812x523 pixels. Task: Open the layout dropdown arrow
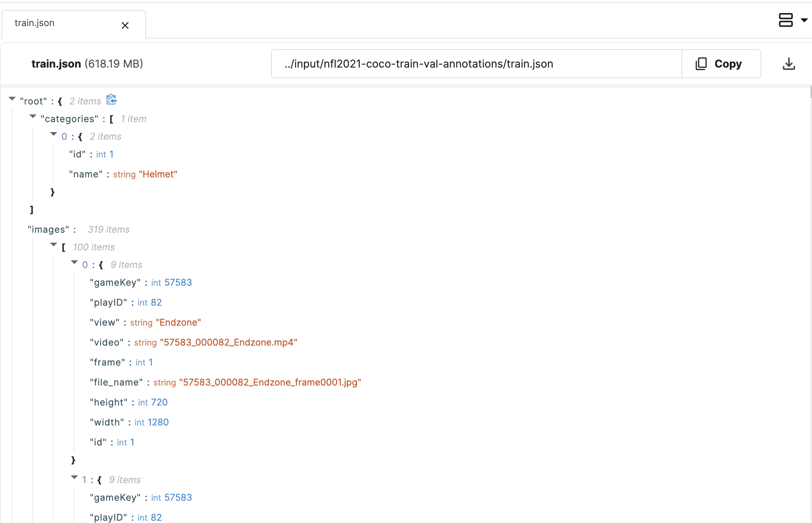click(804, 20)
